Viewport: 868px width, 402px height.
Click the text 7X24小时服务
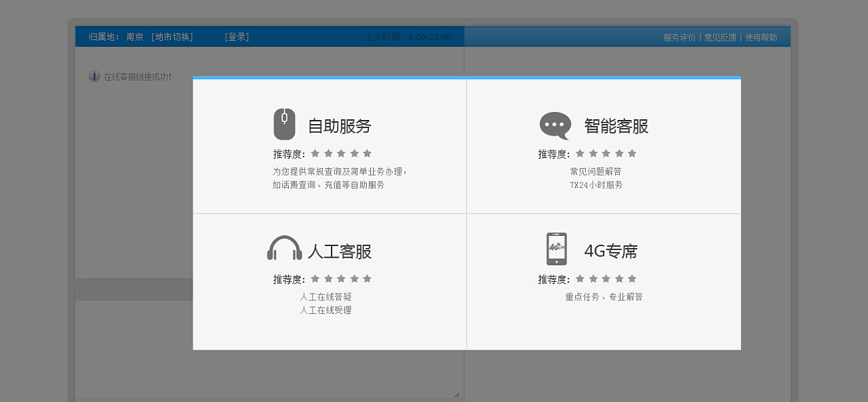(x=596, y=184)
